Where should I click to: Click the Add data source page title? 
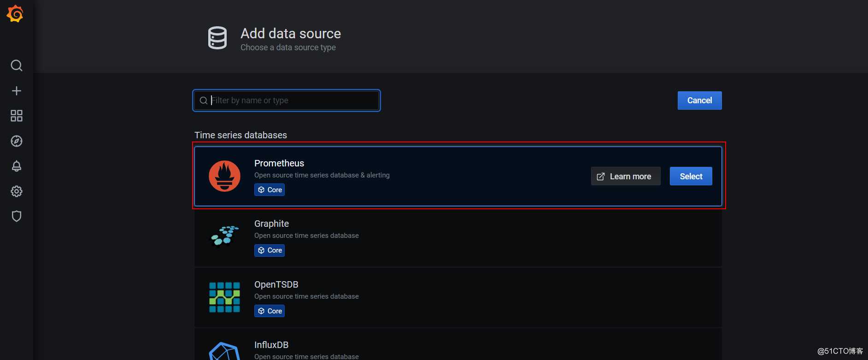click(291, 33)
